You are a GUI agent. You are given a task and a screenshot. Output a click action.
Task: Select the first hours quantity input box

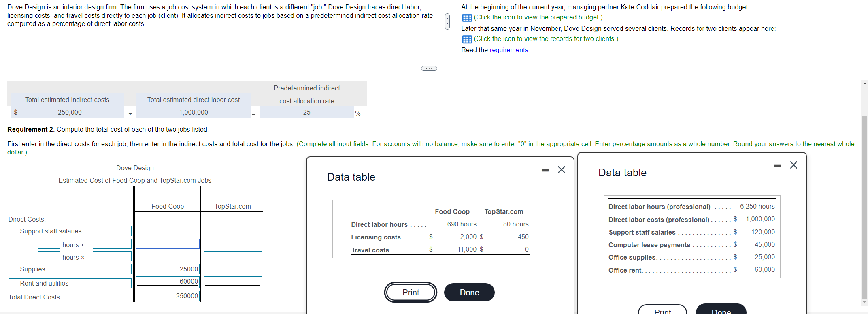pyautogui.click(x=49, y=244)
